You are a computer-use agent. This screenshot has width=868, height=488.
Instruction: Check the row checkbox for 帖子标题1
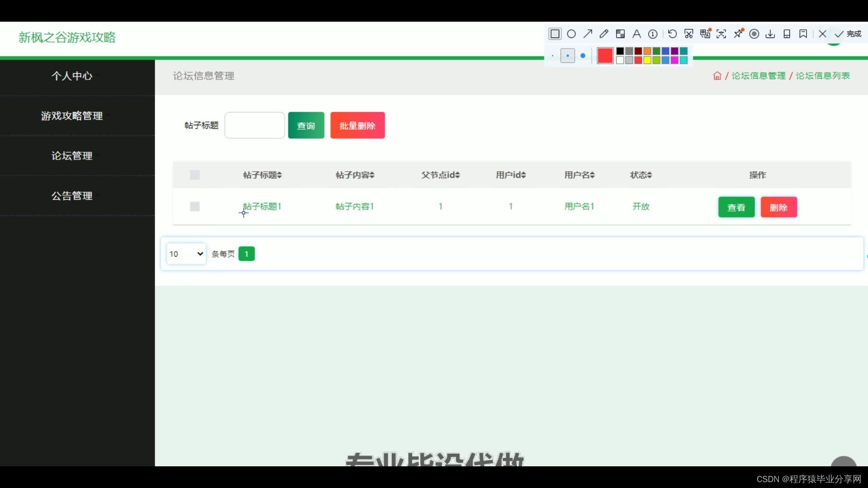[x=195, y=206]
